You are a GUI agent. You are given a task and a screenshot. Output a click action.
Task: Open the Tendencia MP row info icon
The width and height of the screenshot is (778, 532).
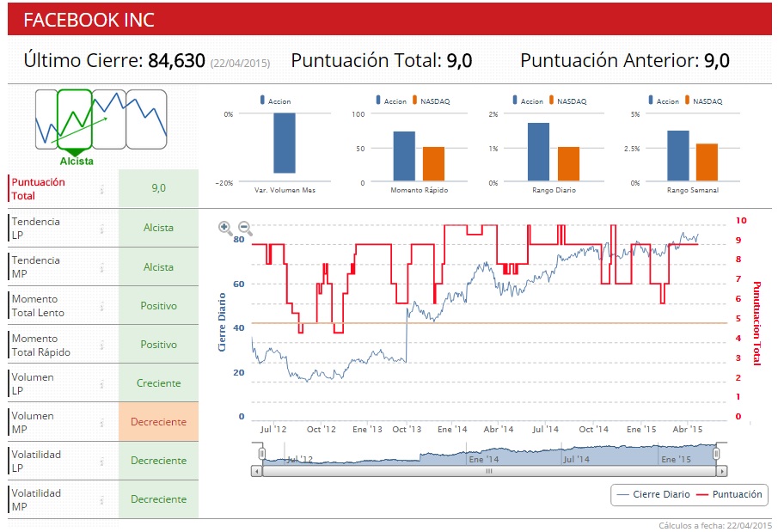coord(102,267)
